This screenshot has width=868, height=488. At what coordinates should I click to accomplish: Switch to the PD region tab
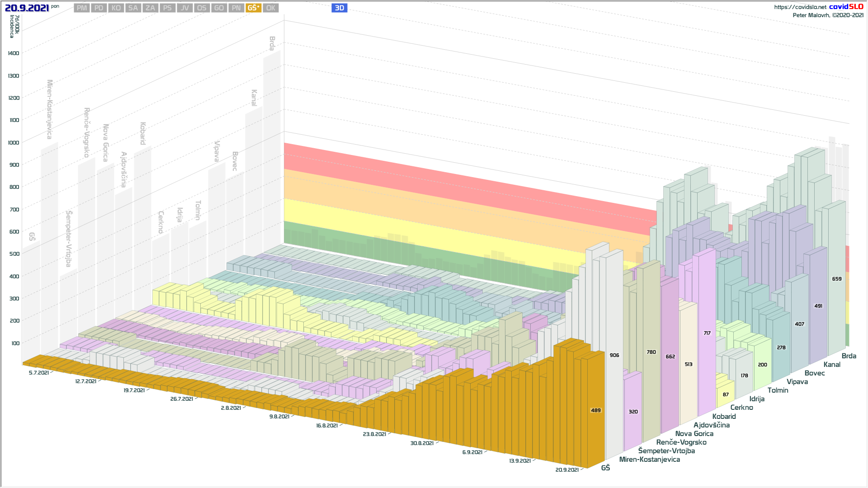coord(99,8)
